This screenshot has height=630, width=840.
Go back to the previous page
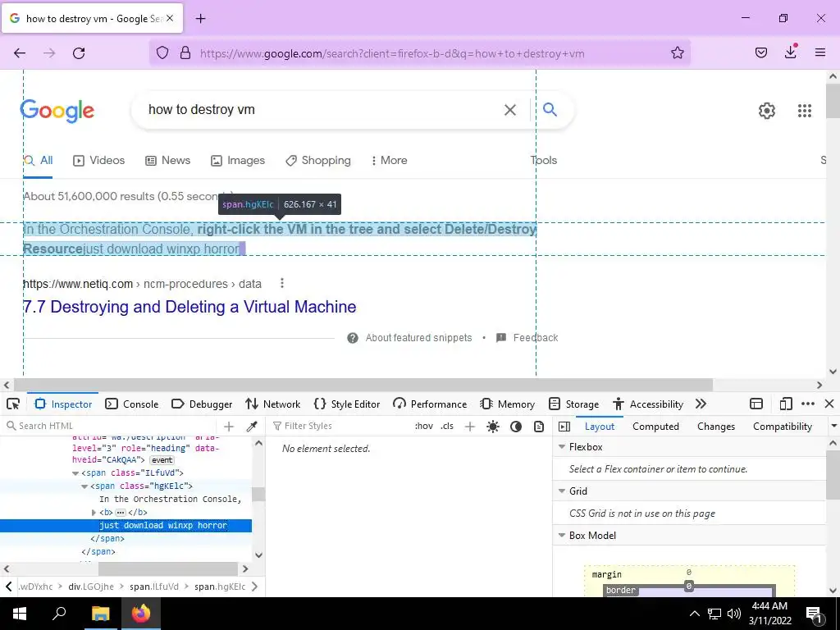click(20, 53)
